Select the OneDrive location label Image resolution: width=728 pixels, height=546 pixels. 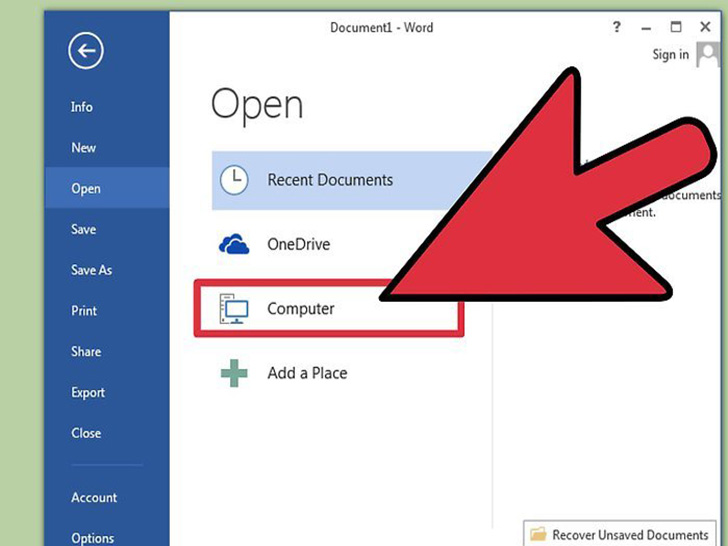[299, 244]
